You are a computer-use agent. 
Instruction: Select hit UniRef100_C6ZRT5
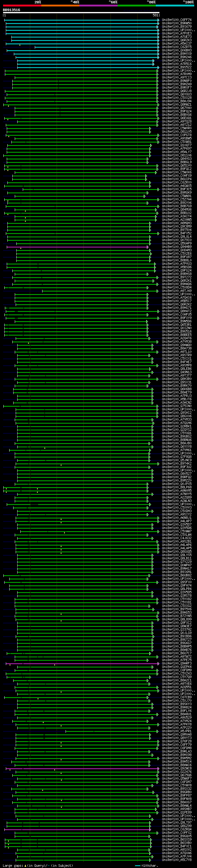(x=177, y=47)
